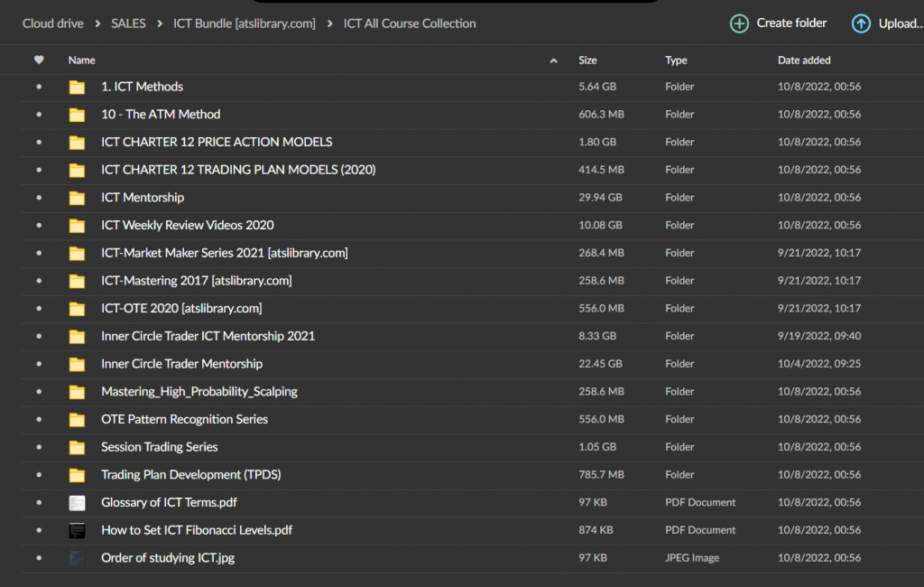Open the 'SALES' breadcrumb link
Image resolution: width=924 pixels, height=587 pixels.
pos(128,23)
